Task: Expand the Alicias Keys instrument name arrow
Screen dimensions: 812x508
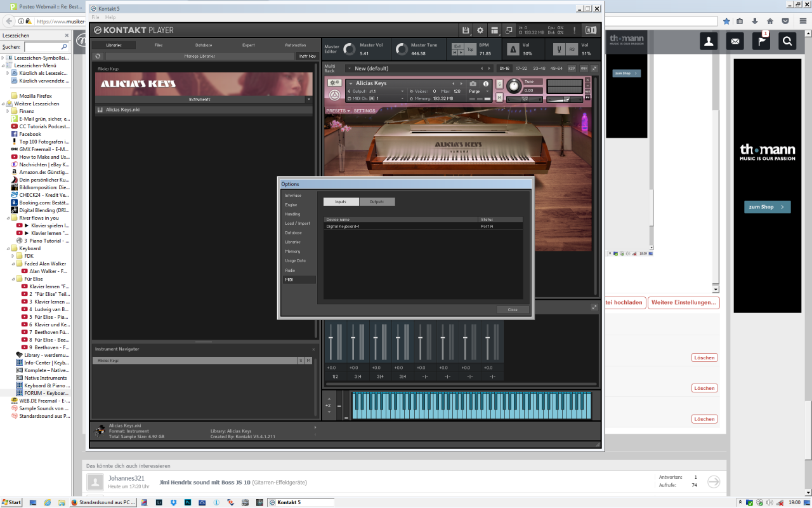Action: point(350,83)
